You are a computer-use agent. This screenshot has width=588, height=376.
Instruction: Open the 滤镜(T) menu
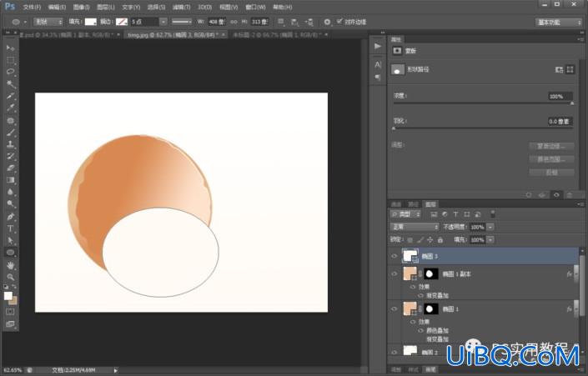[x=181, y=8]
